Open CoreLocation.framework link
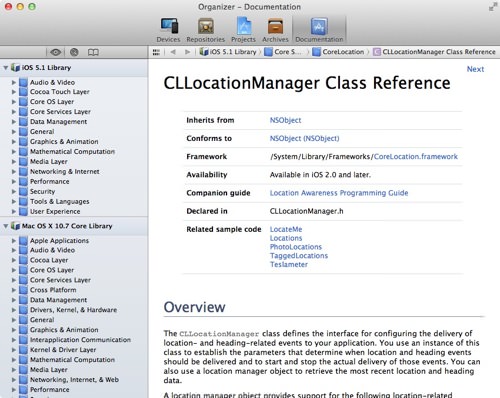Image resolution: width=500 pixels, height=398 pixels. [416, 157]
